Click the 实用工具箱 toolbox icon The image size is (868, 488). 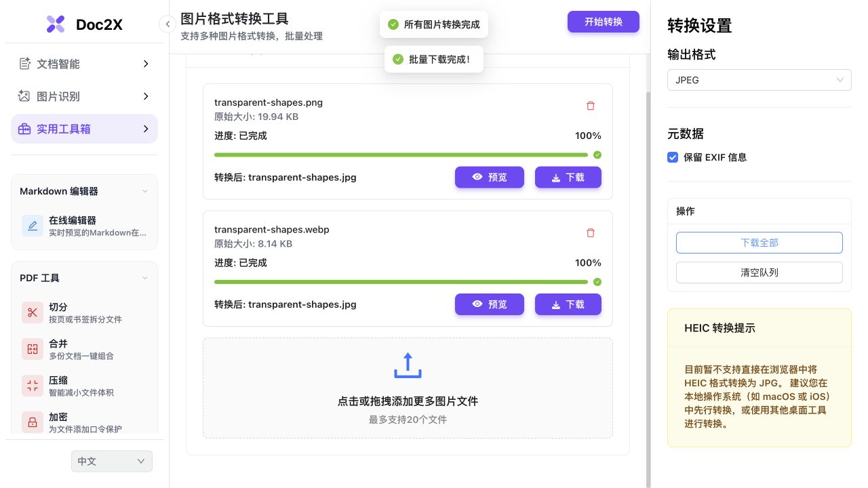24,129
